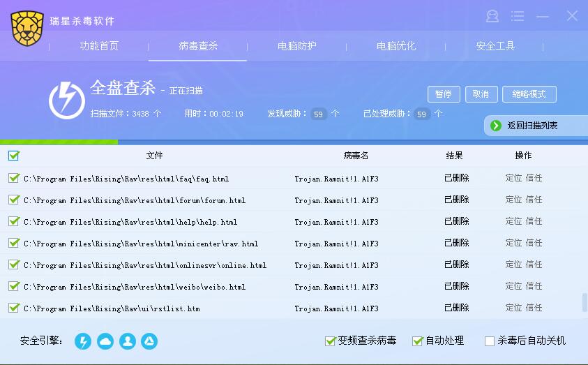Uncheck the faq.html row checkbox
Image resolution: width=588 pixels, height=365 pixels.
[x=14, y=178]
